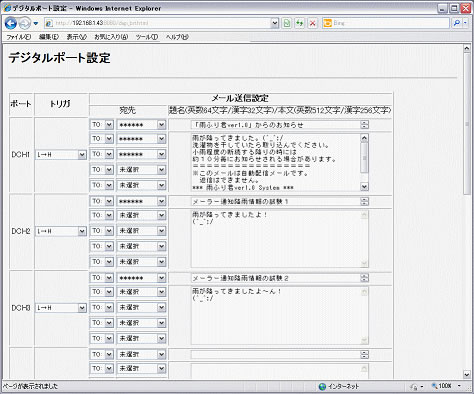Image resolution: width=474 pixels, height=394 pixels.
Task: Open the 編集(E) menu
Action: click(x=49, y=37)
